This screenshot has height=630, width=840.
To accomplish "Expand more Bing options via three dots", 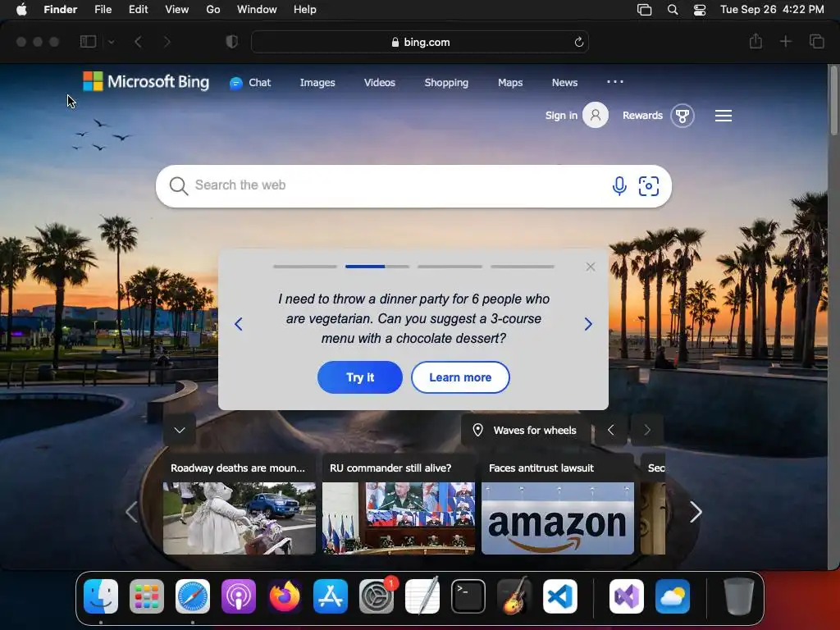I will pos(615,81).
